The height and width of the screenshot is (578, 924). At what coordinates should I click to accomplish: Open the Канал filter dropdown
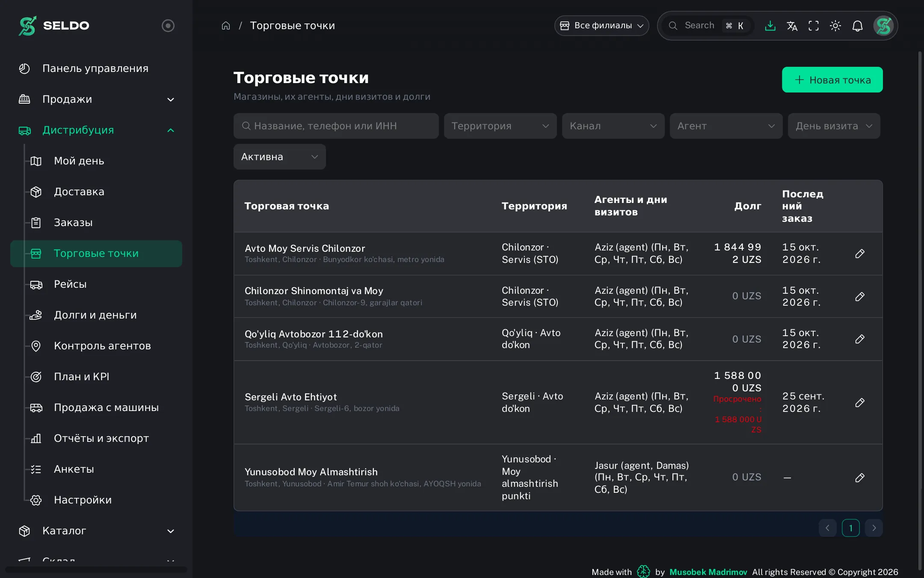[613, 126]
